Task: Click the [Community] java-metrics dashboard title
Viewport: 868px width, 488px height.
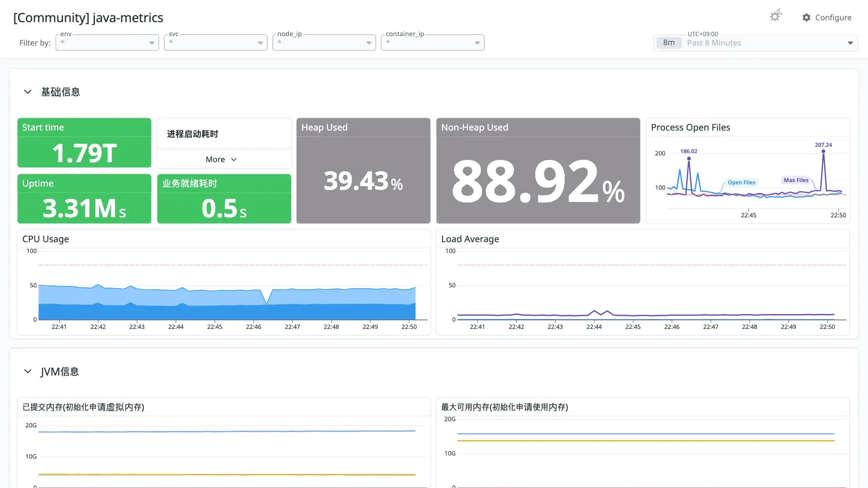Action: point(88,18)
